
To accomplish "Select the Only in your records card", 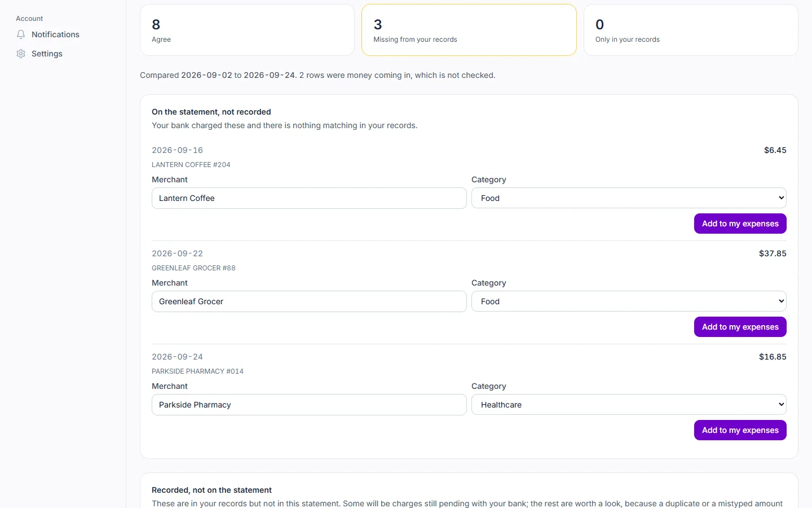I will 691,30.
